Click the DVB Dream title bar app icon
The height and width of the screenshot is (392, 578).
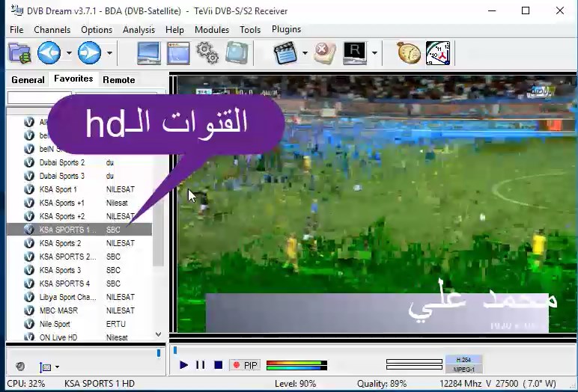[17, 10]
